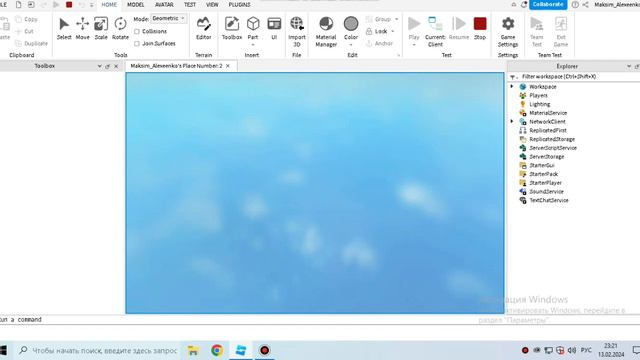
Task: Select ReplicatedStorage in Explorer
Action: [552, 139]
